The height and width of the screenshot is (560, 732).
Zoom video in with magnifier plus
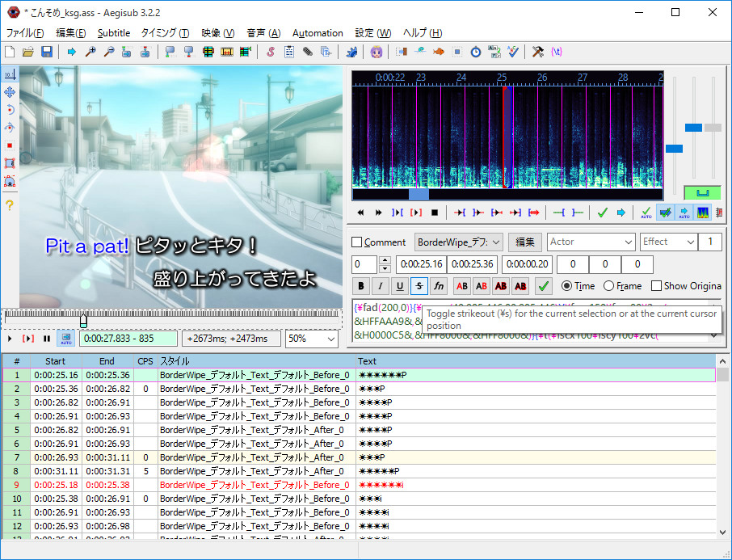[x=90, y=52]
